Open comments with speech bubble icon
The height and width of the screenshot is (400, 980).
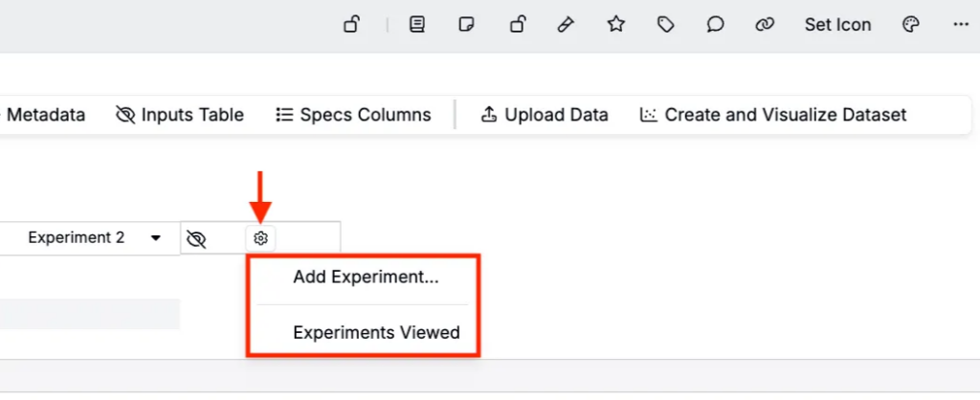pyautogui.click(x=715, y=25)
